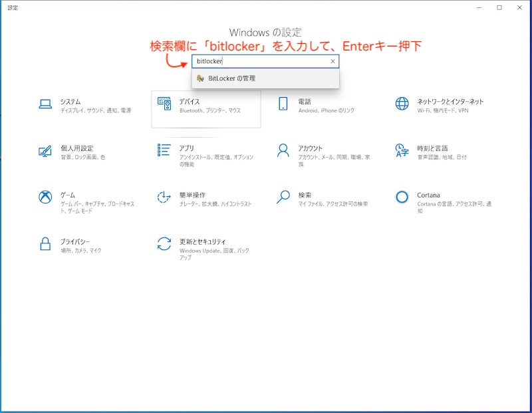Click the 電話 category title
The image size is (532, 413).
point(305,102)
